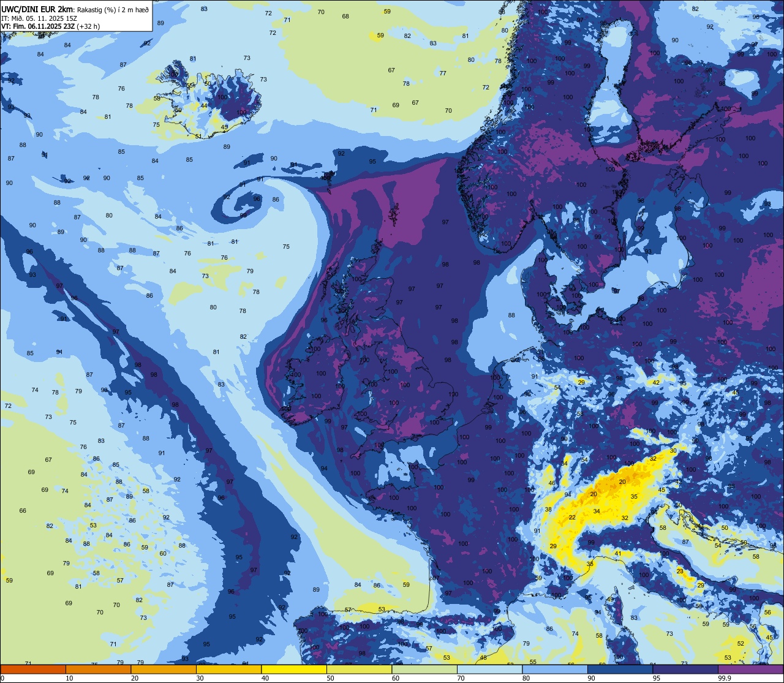Click the humidity value 77 in the Norwegian Sea
The width and height of the screenshot is (784, 683).
click(x=443, y=74)
